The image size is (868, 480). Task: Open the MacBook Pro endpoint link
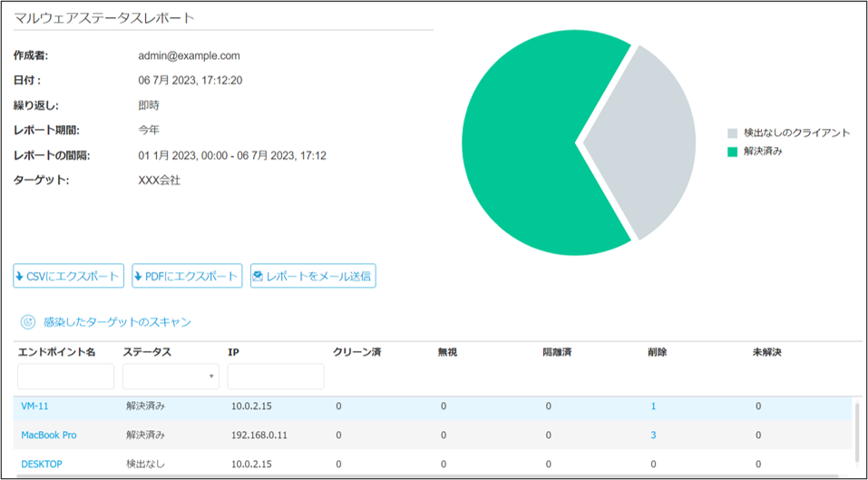pyautogui.click(x=49, y=436)
